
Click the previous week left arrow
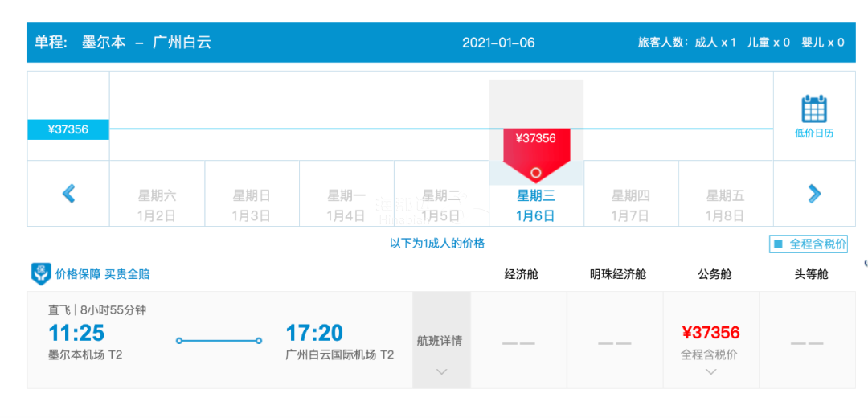pos(68,194)
